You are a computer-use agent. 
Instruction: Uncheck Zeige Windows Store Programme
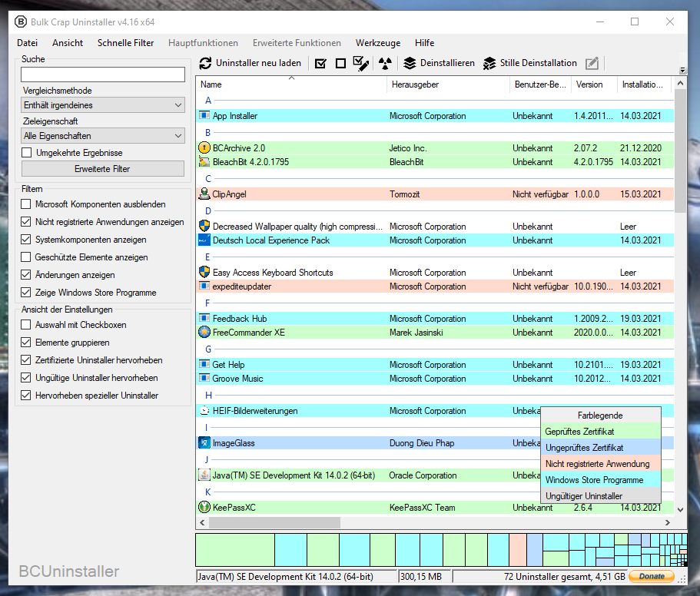[26, 293]
